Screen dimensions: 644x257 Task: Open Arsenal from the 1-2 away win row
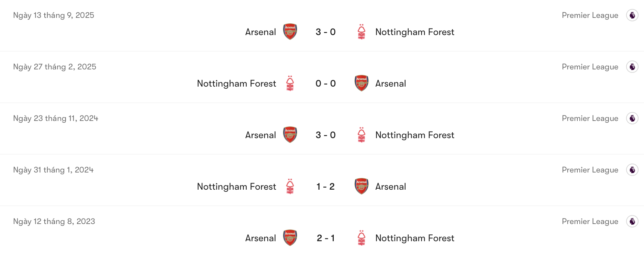(x=390, y=186)
